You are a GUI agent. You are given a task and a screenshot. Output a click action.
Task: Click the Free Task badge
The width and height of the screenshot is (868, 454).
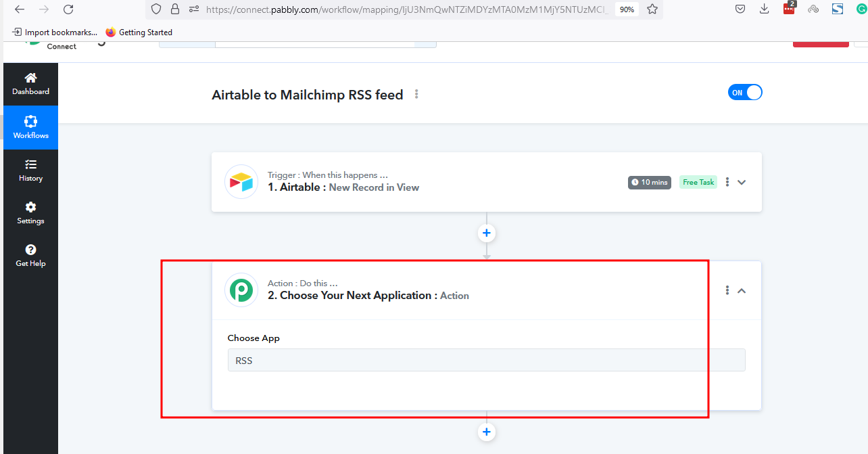tap(698, 182)
